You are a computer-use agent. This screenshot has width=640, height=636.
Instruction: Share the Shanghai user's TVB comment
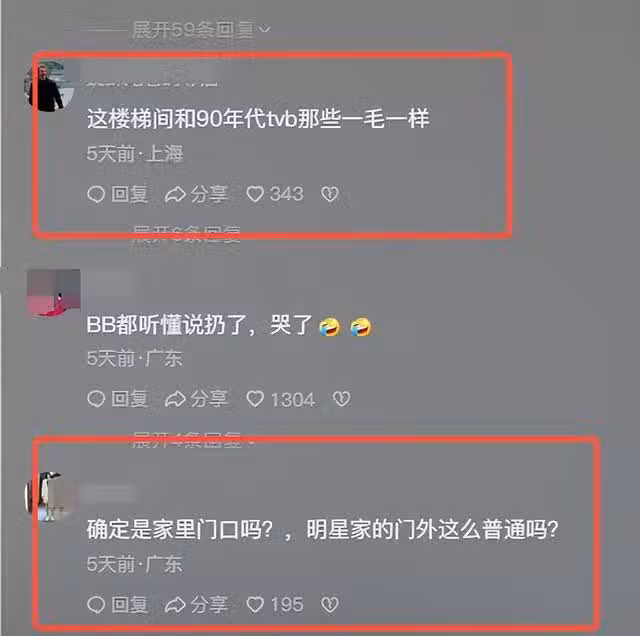click(x=196, y=194)
